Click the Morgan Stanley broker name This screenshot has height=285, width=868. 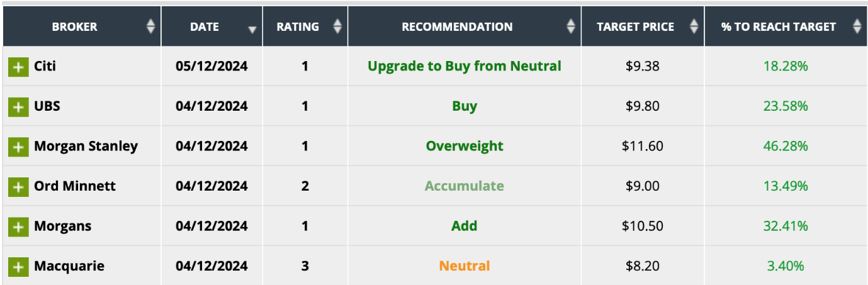86,146
